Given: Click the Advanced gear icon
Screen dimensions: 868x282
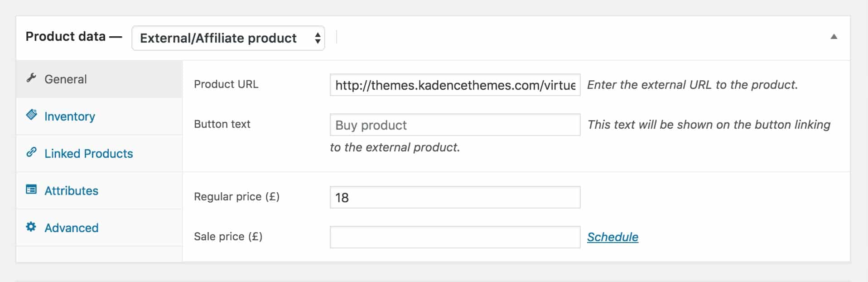Looking at the screenshot, I should click(x=31, y=226).
